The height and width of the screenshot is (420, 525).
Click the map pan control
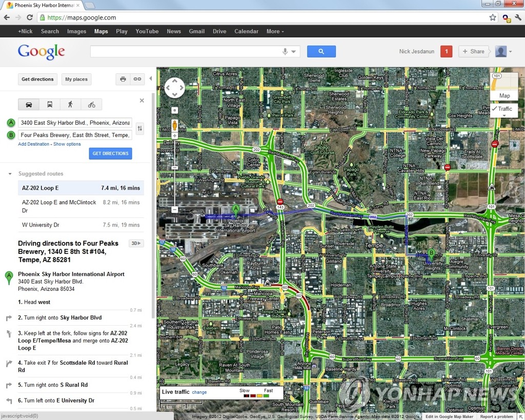click(x=174, y=88)
